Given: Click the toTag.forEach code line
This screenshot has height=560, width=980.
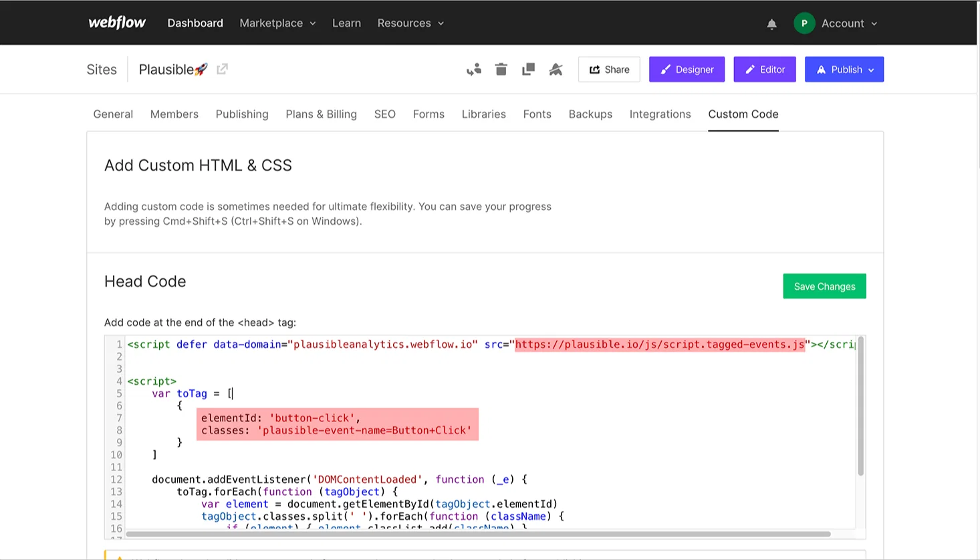Looking at the screenshot, I should (x=287, y=492).
